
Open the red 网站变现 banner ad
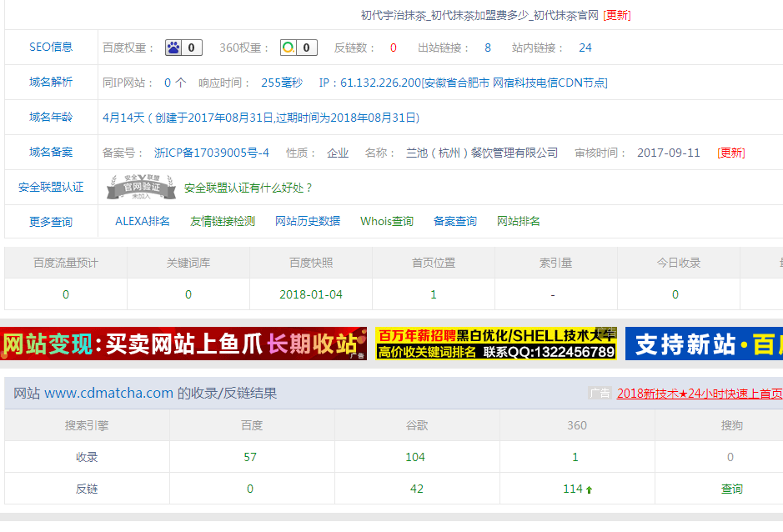coord(183,344)
